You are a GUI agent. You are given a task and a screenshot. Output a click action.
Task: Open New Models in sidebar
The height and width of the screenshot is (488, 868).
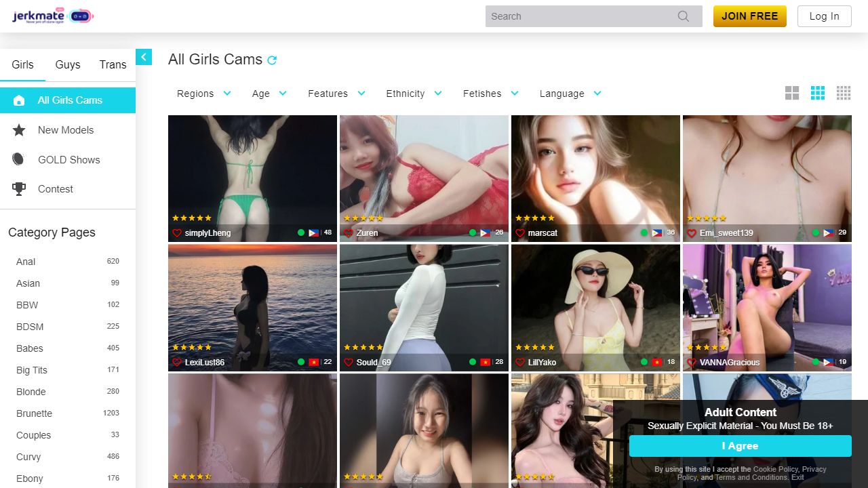point(68,130)
